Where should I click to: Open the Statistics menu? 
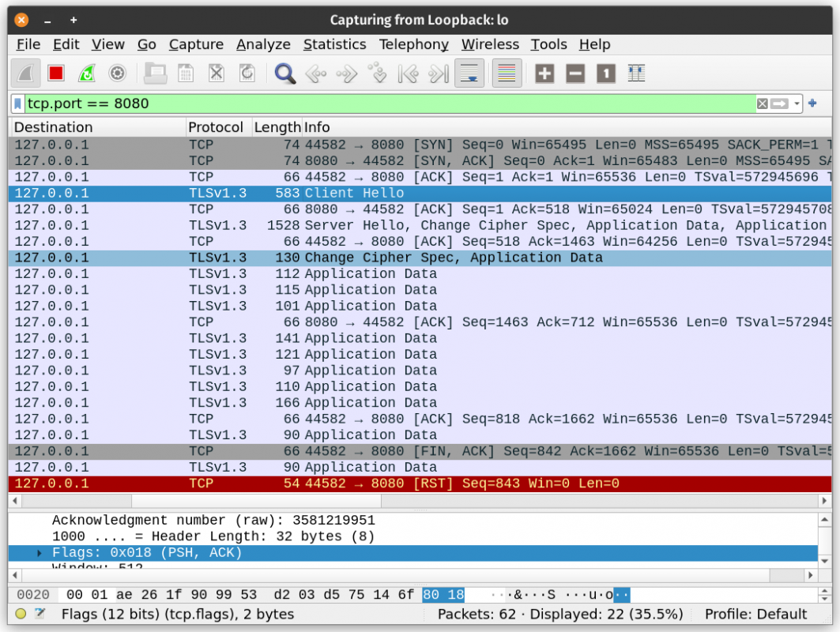(334, 44)
